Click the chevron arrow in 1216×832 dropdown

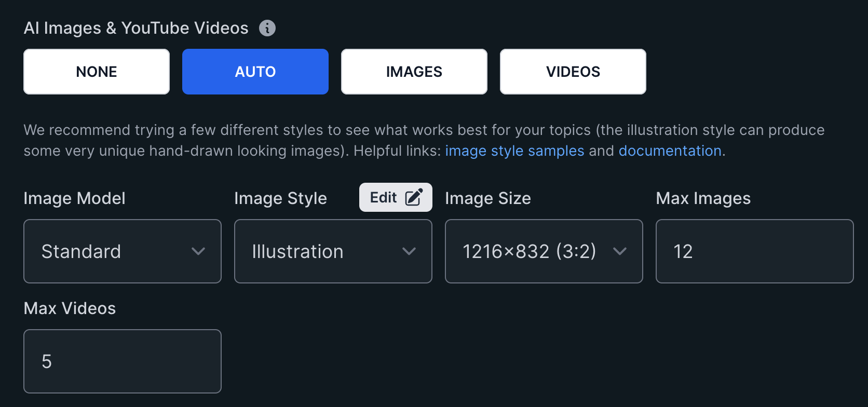tap(620, 252)
